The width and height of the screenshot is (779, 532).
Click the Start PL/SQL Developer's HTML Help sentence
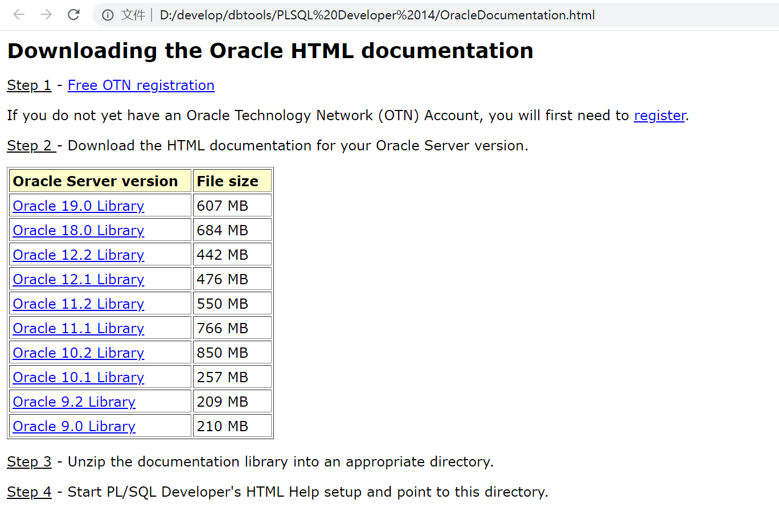308,492
